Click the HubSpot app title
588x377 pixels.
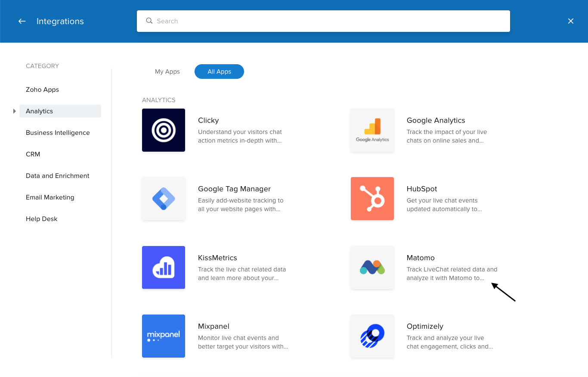pos(422,189)
